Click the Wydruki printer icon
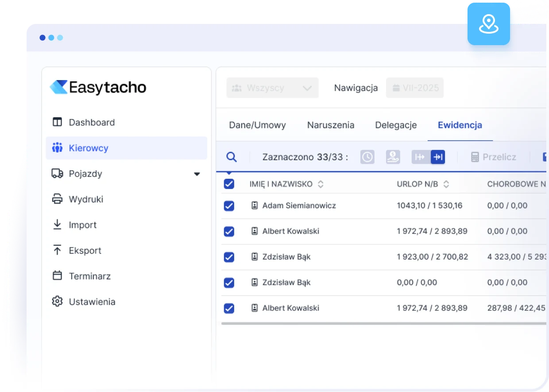The image size is (549, 392). 57,199
